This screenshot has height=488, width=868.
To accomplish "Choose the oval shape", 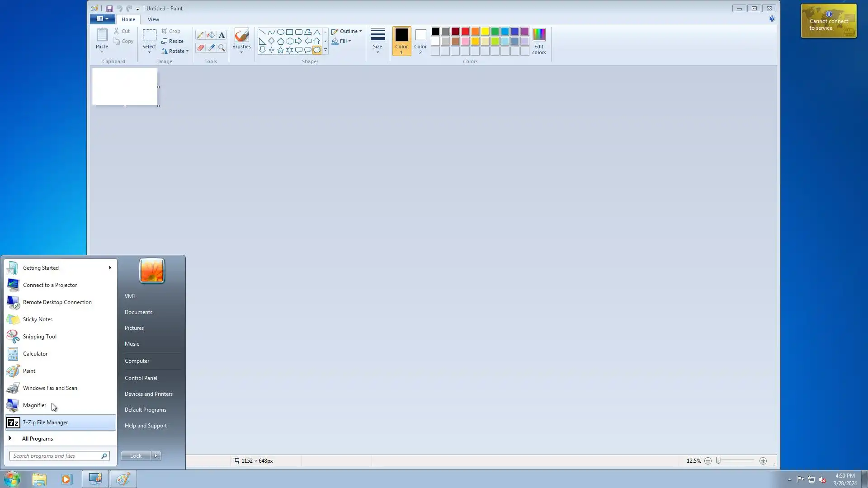I will (x=280, y=32).
